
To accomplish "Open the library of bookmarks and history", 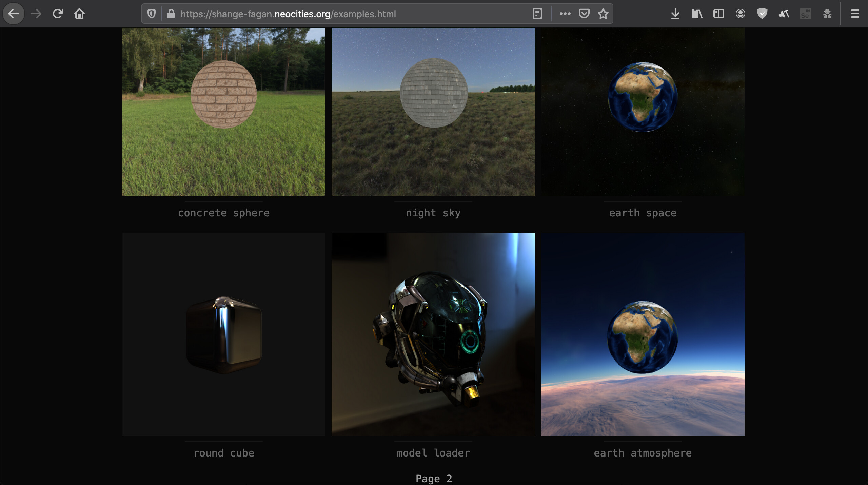I will (697, 14).
